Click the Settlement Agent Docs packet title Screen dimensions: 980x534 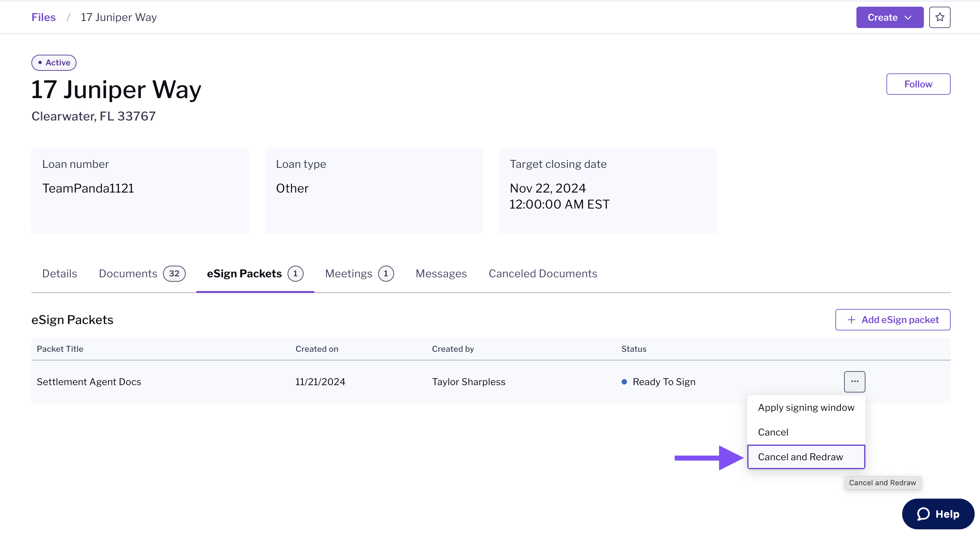(89, 381)
